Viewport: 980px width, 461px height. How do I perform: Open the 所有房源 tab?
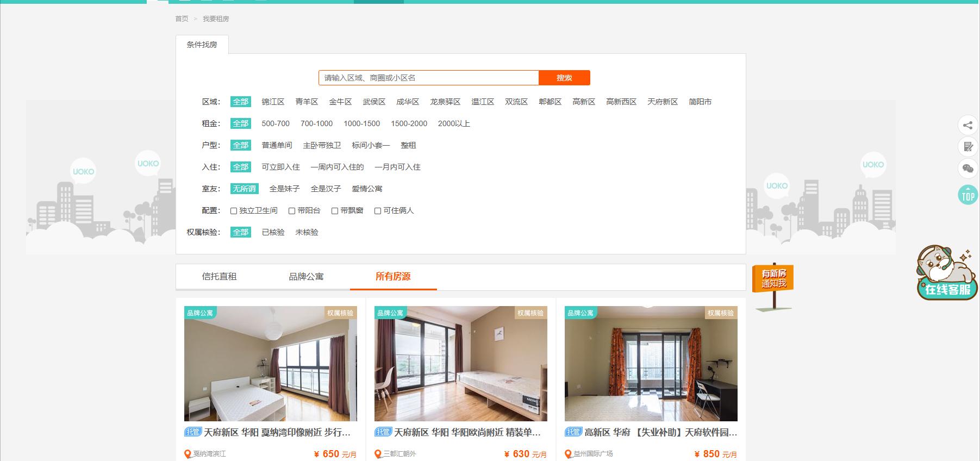pos(394,276)
